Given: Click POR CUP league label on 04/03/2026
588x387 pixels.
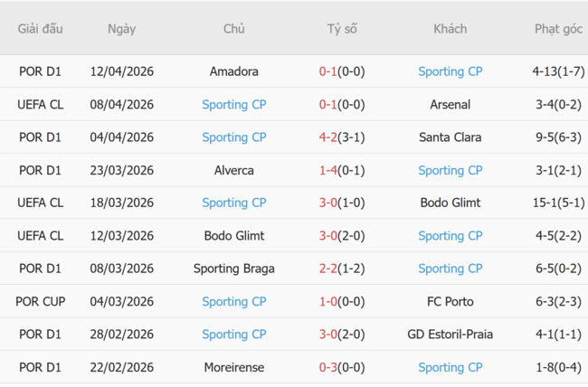Looking at the screenshot, I should click(x=41, y=301).
